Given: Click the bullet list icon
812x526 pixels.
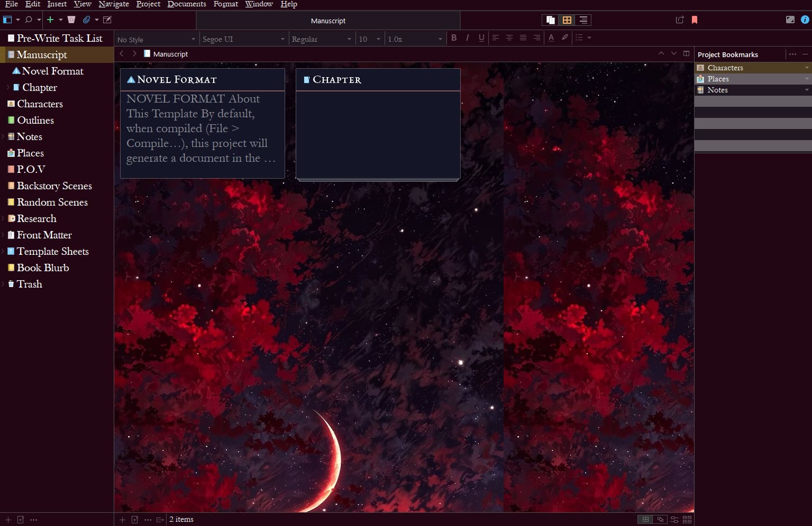Looking at the screenshot, I should [579, 38].
